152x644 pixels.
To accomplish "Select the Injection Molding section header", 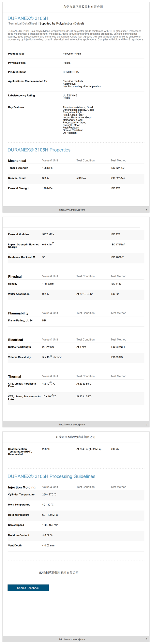I will (x=22, y=487).
